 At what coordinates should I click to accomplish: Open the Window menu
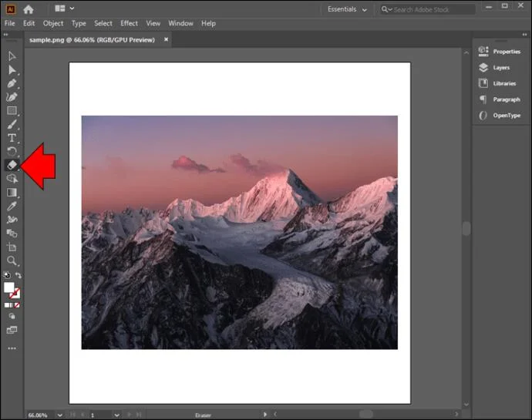[x=180, y=23]
